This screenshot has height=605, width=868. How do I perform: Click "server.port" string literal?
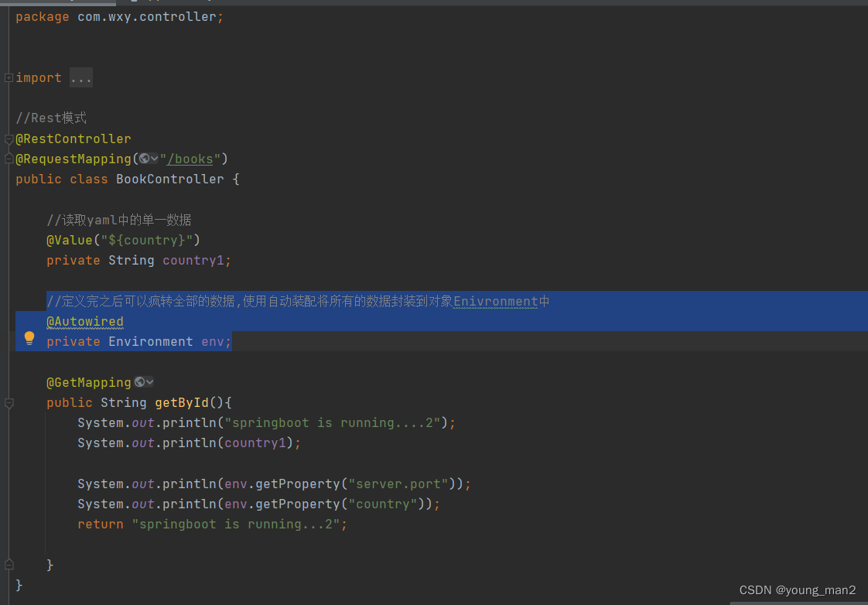tap(398, 484)
